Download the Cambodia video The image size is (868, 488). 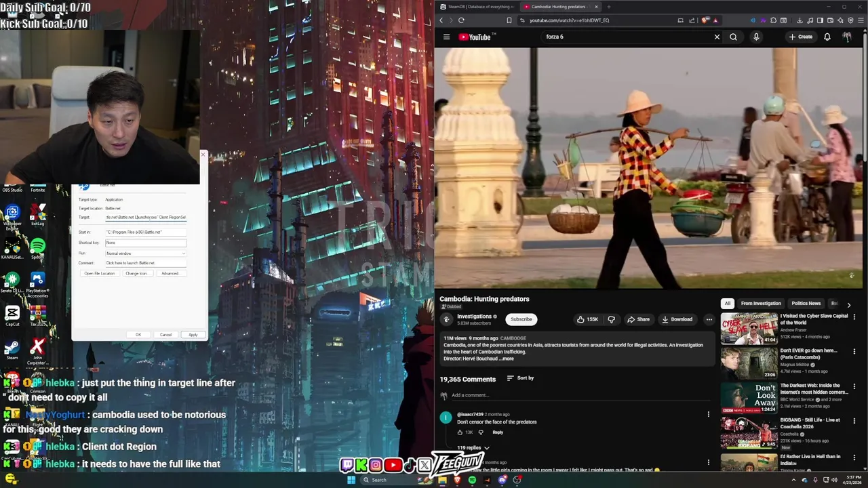click(677, 319)
